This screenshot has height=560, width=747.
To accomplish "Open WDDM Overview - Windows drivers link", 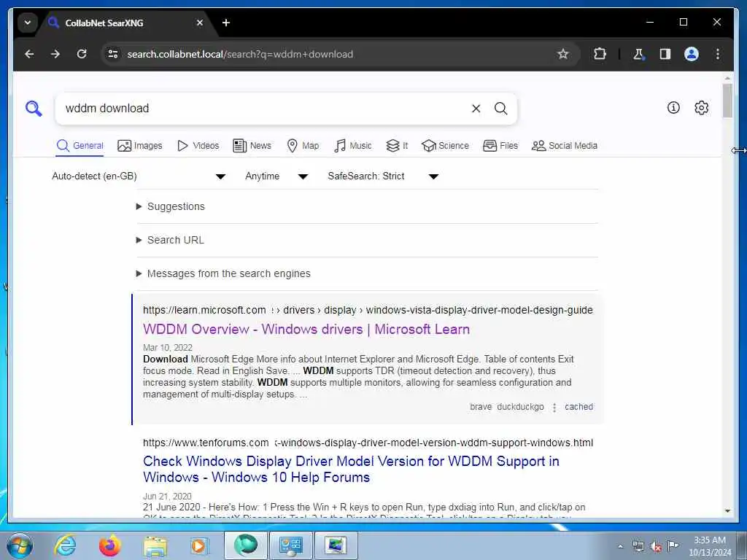I will 306,329.
